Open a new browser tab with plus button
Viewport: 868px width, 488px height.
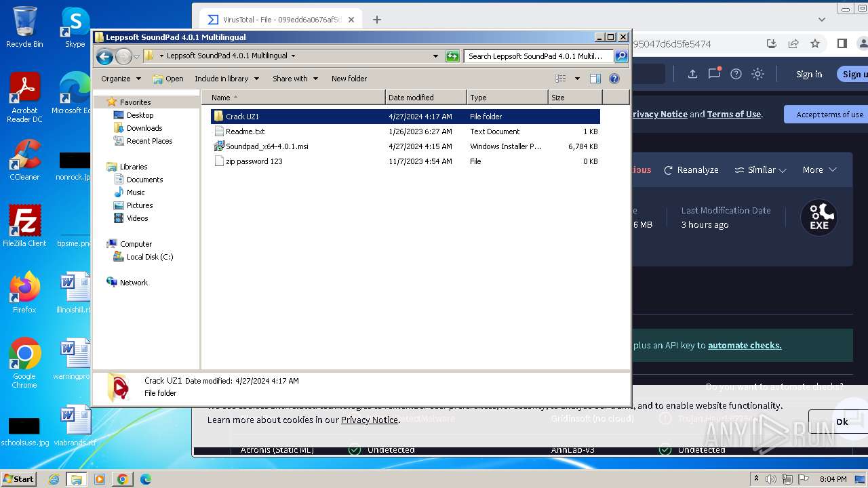(377, 20)
